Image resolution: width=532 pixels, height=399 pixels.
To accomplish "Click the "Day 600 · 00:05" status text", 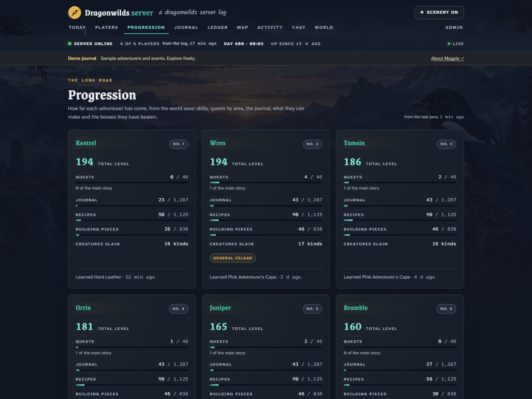I will 244,44.
